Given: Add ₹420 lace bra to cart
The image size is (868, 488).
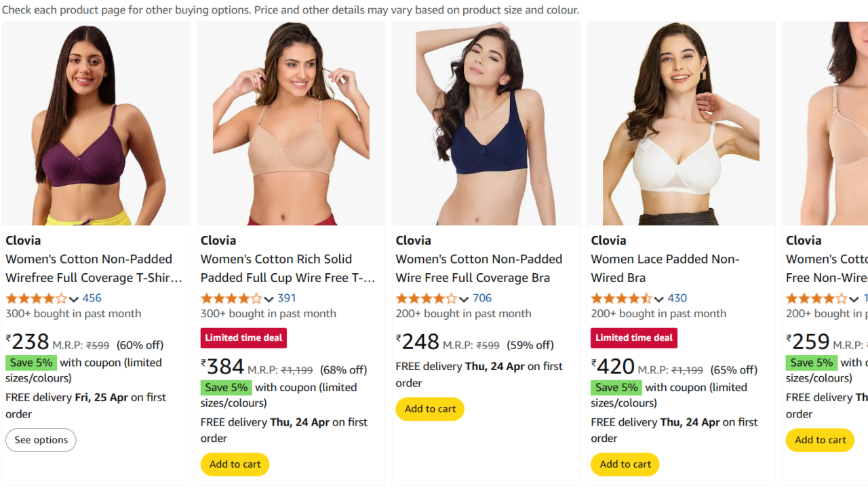Looking at the screenshot, I should tap(625, 464).
